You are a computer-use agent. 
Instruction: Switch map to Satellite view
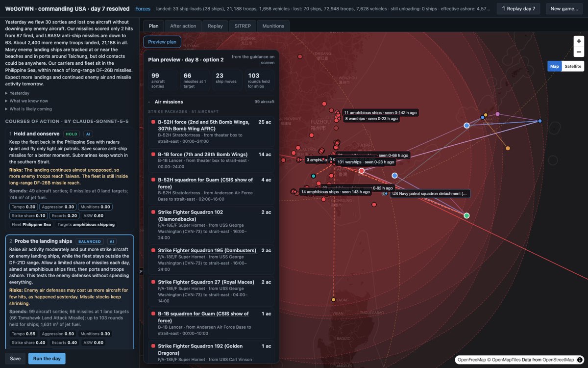pos(573,66)
